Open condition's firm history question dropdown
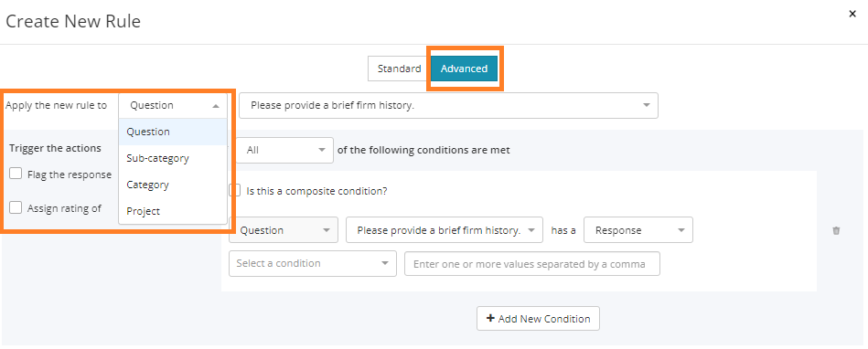This screenshot has height=349, width=868. pos(445,230)
